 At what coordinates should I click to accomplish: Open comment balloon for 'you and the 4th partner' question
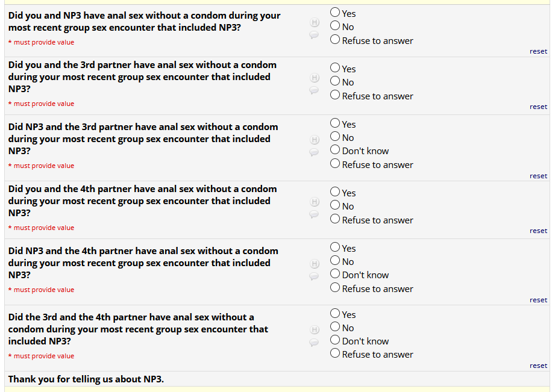click(314, 214)
